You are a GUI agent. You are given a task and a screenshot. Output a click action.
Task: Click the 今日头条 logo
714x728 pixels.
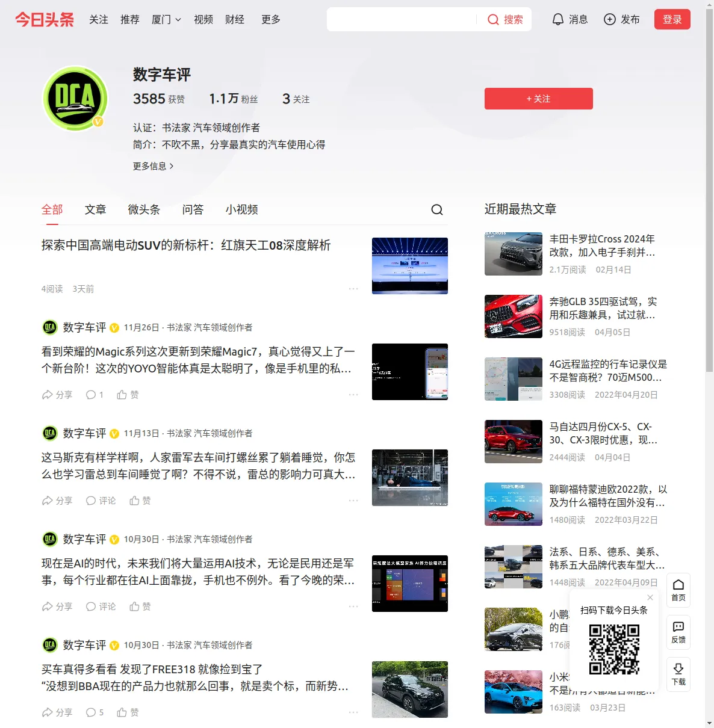pos(45,19)
